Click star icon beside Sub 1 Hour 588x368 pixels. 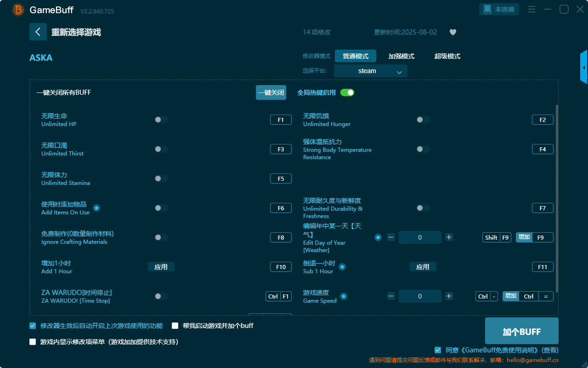pyautogui.click(x=342, y=267)
